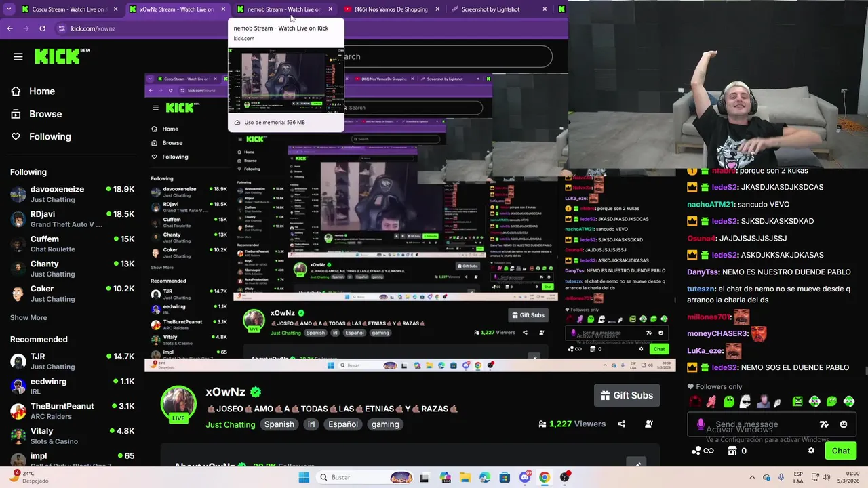Open RDjavi channel in Following list

click(72, 219)
